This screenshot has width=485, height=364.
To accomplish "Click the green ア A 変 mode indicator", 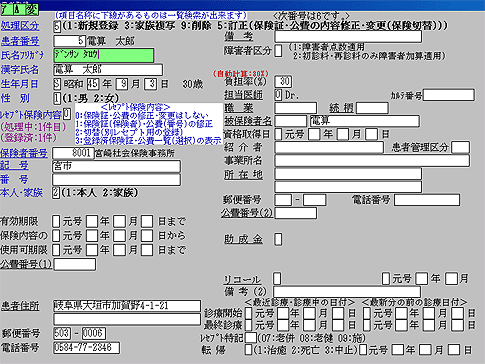I will point(20,9).
